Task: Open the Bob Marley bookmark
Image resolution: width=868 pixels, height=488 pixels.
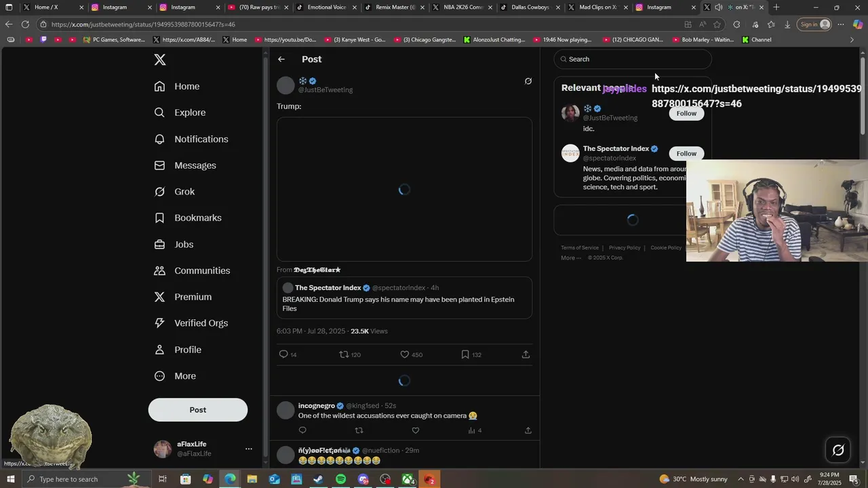Action: (x=703, y=40)
